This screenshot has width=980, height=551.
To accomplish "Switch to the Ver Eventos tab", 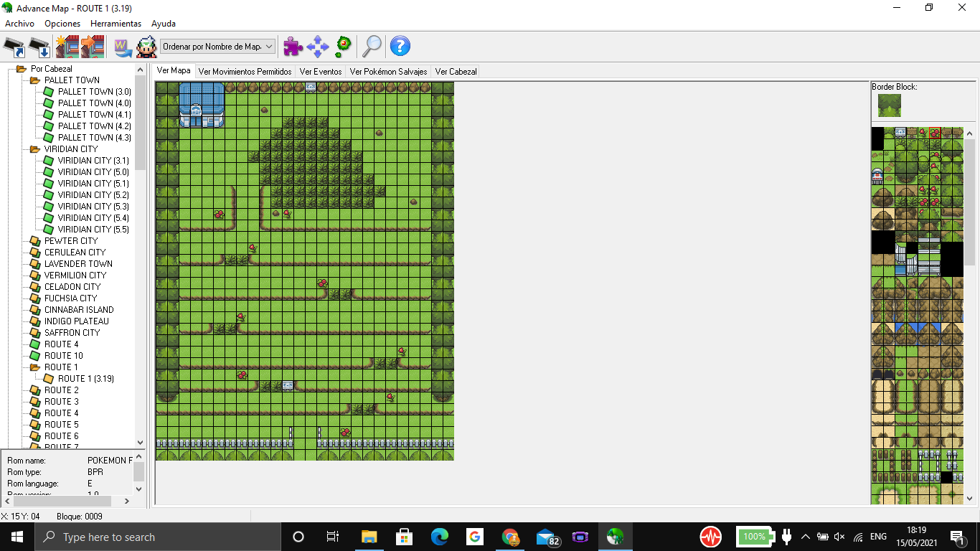I will click(320, 72).
